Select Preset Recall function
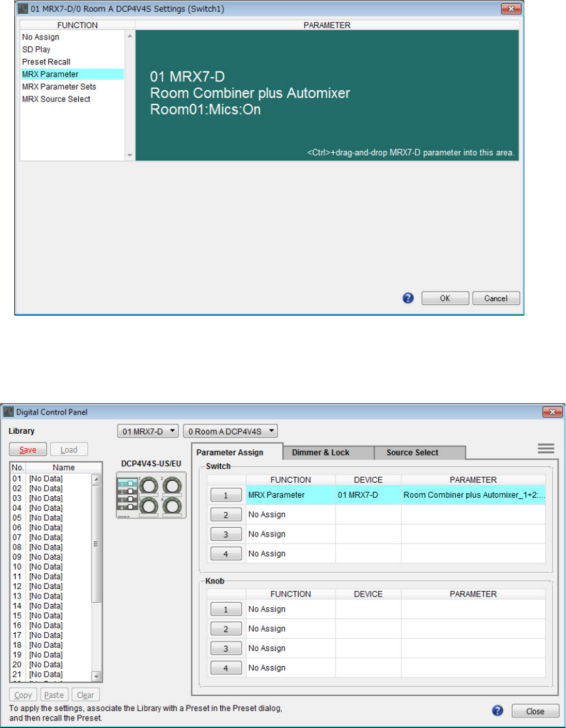This screenshot has width=566, height=728. pos(73,62)
